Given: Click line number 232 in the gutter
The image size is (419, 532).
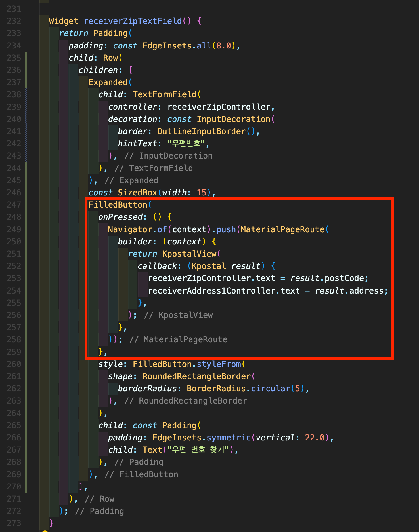Looking at the screenshot, I should click(x=14, y=21).
